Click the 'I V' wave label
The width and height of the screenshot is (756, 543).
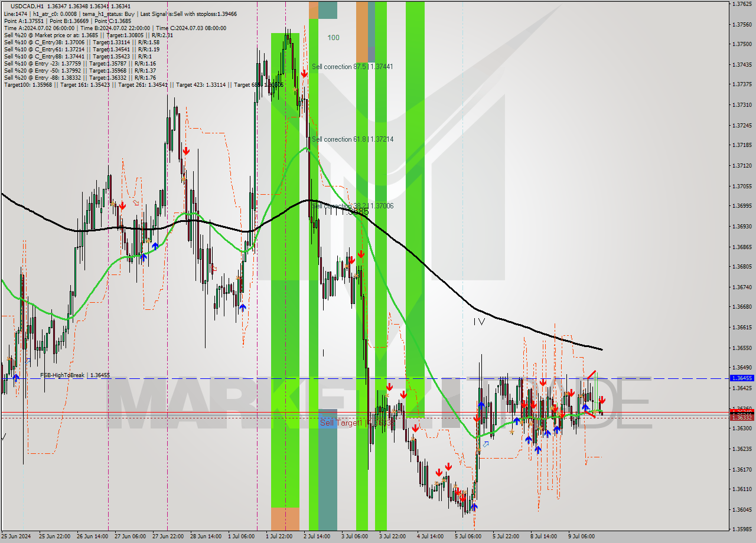coord(479,322)
